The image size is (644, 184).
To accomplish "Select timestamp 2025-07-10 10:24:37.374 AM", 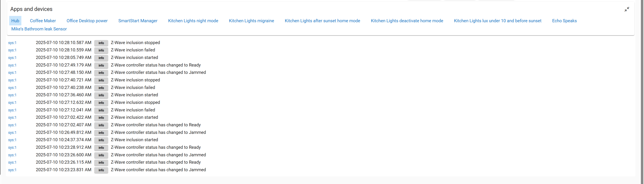I will click(x=63, y=140).
